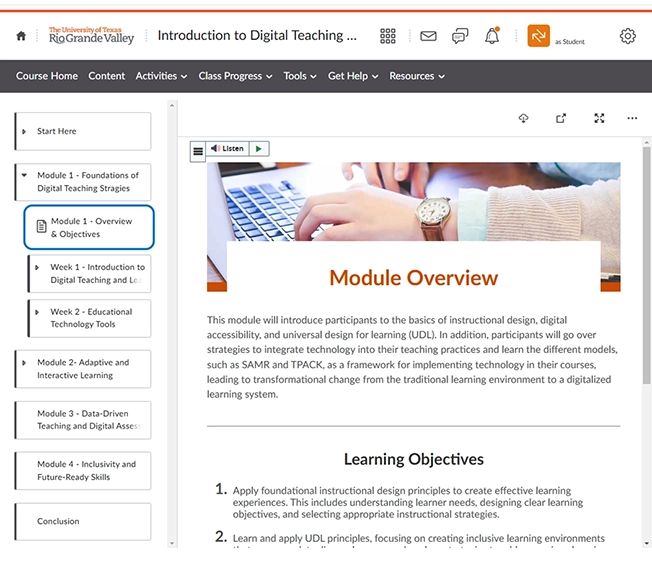Image resolution: width=652 pixels, height=561 pixels.
Task: Click the document icon beside Module 1 - Overview
Action: (41, 226)
